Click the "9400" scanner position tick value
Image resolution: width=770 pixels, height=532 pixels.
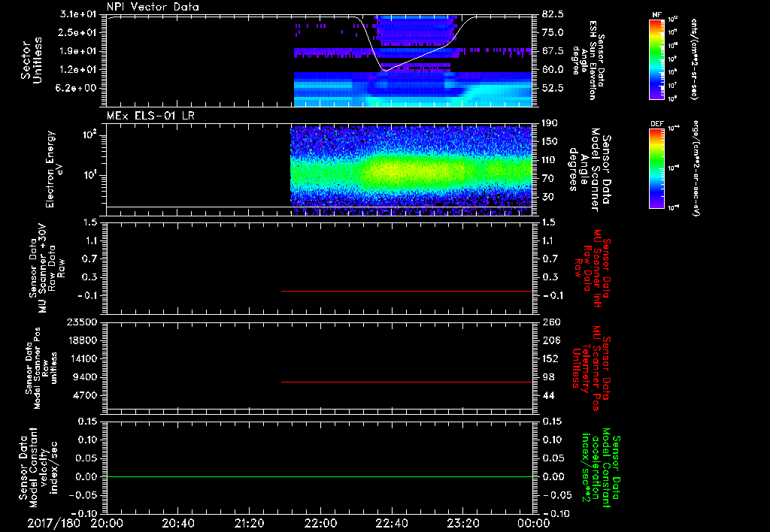[x=85, y=377]
